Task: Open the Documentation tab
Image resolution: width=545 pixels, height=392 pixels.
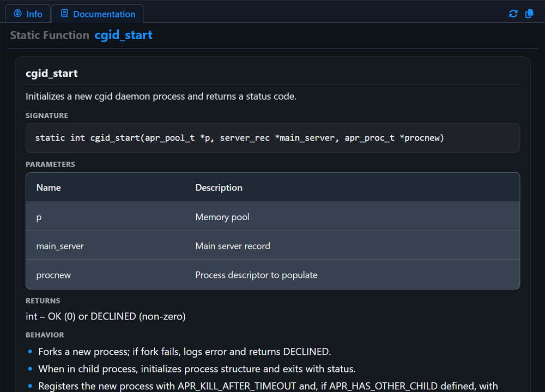Action: point(98,14)
